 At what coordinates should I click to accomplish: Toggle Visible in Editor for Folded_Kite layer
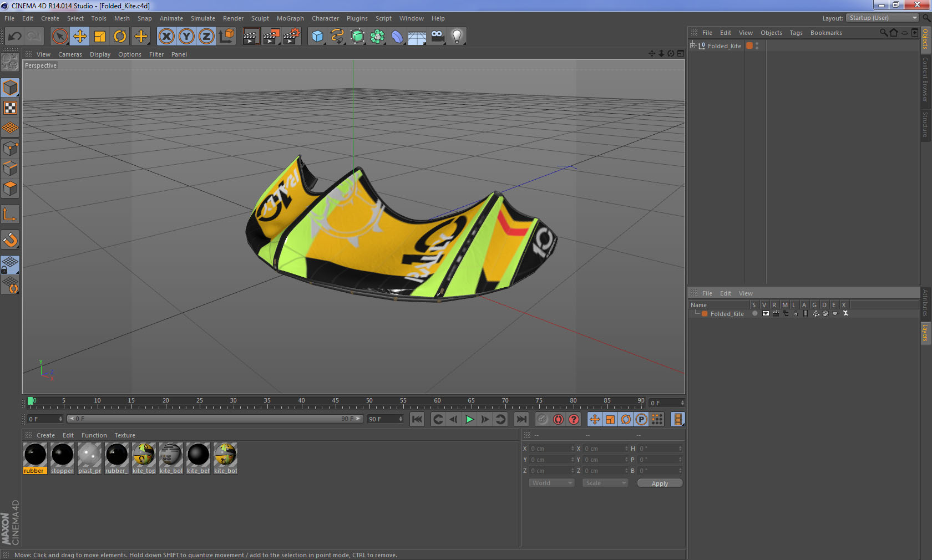766,313
